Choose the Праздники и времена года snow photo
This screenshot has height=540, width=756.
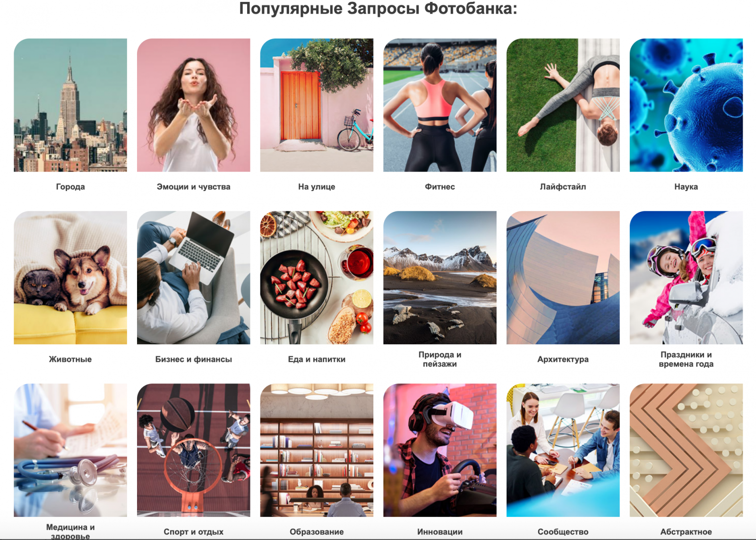686,278
